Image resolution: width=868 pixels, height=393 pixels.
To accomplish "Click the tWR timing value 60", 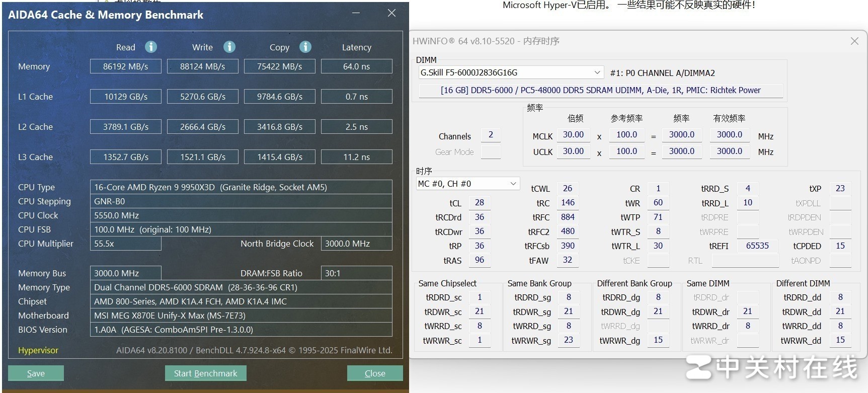I will coord(658,203).
